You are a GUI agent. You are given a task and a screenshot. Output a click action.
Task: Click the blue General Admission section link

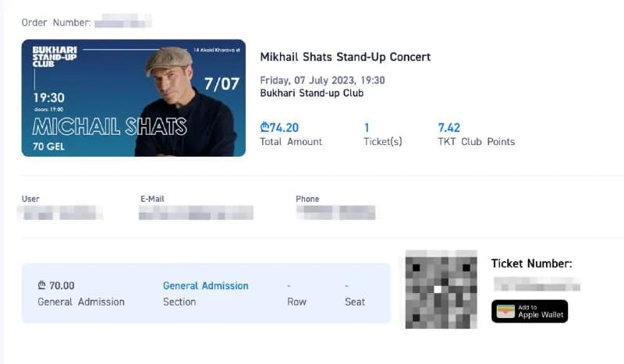point(205,285)
